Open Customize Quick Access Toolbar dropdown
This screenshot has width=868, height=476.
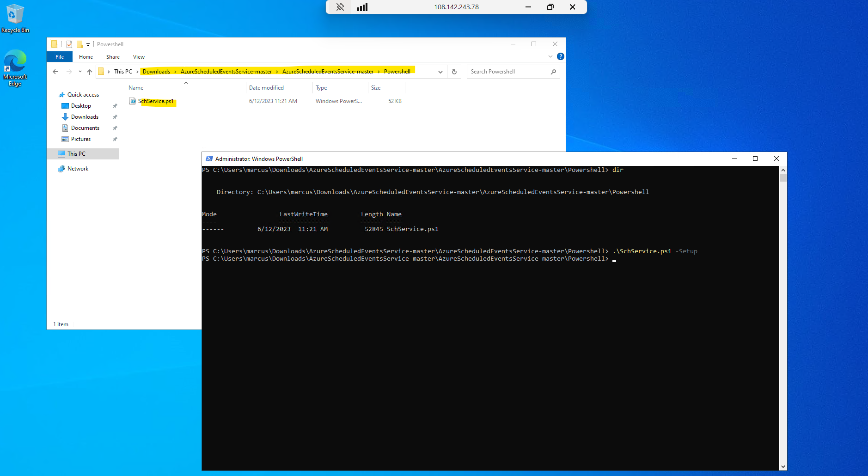[88, 45]
